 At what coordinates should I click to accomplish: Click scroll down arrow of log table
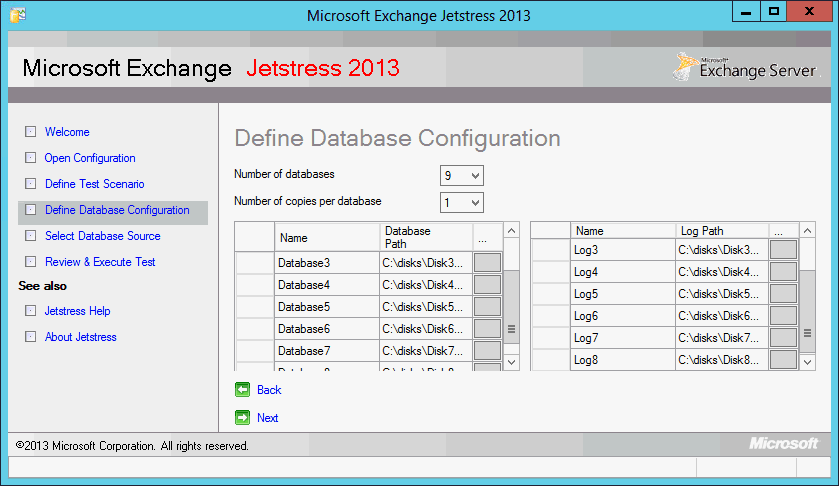coord(807,362)
